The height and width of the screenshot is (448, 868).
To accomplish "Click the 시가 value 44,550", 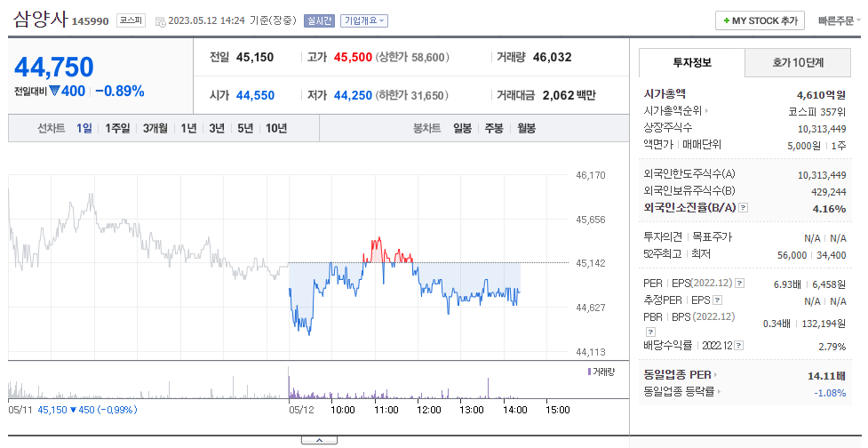I will [x=255, y=95].
